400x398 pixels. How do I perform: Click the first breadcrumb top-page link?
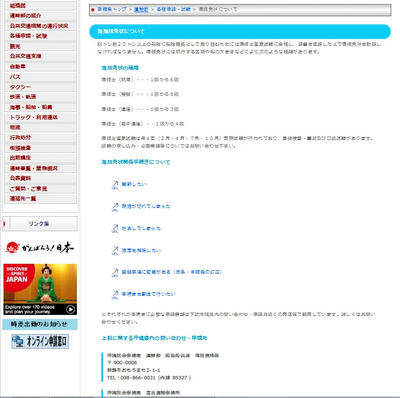click(112, 10)
